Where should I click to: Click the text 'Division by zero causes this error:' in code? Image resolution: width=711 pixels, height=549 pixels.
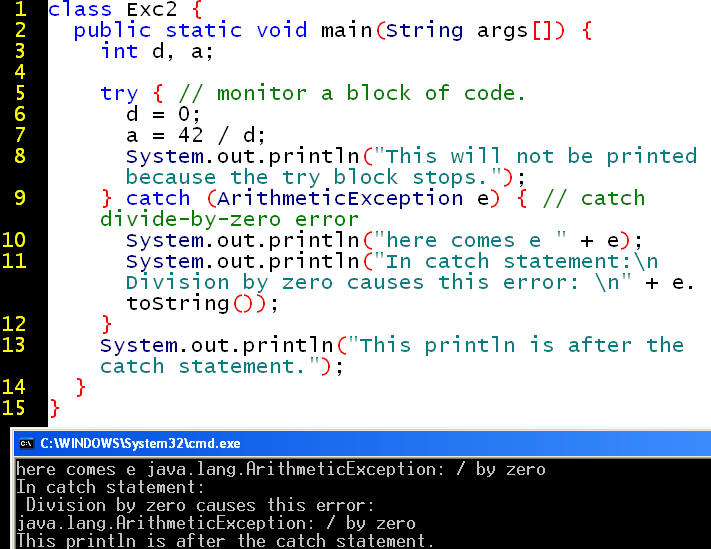pos(352,283)
